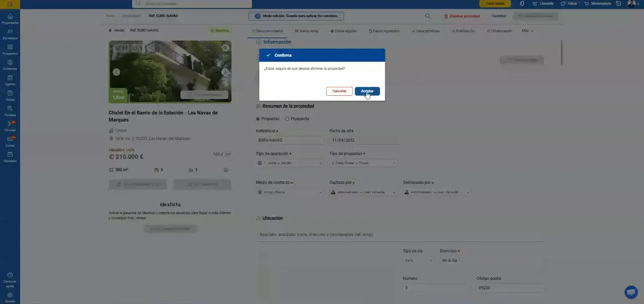
Task: Click the Referencia input field
Action: click(x=289, y=140)
